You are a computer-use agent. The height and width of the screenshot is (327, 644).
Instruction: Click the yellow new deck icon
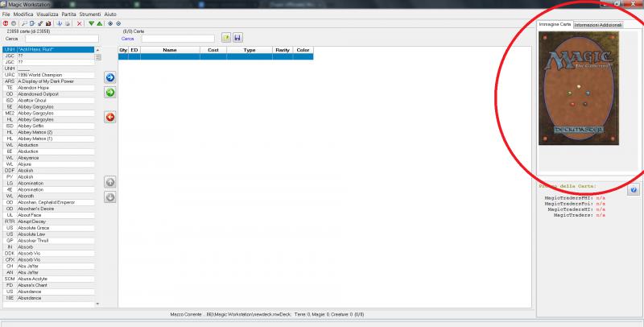coord(226,38)
